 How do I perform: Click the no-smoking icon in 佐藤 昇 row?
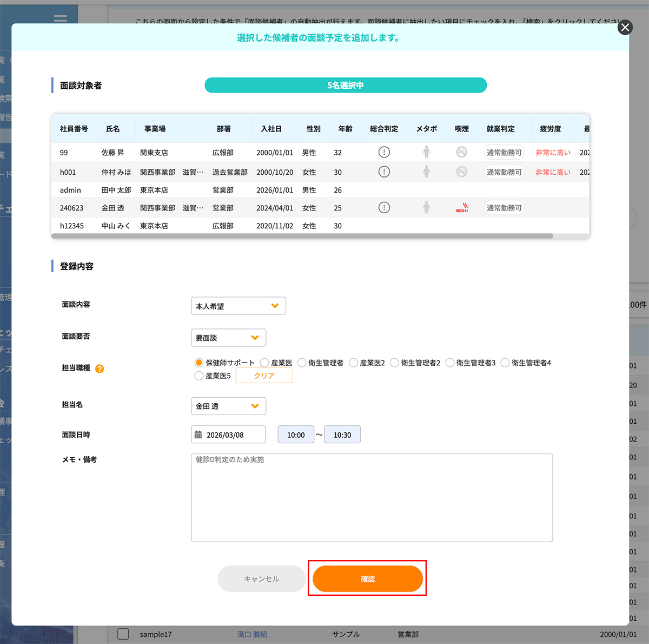(462, 152)
